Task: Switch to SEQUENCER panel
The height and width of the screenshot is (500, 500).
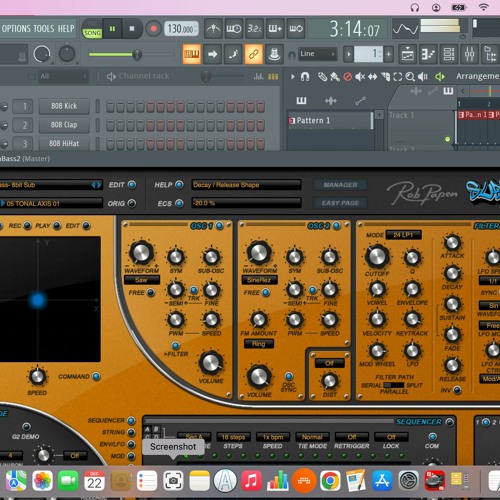Action: click(131, 421)
